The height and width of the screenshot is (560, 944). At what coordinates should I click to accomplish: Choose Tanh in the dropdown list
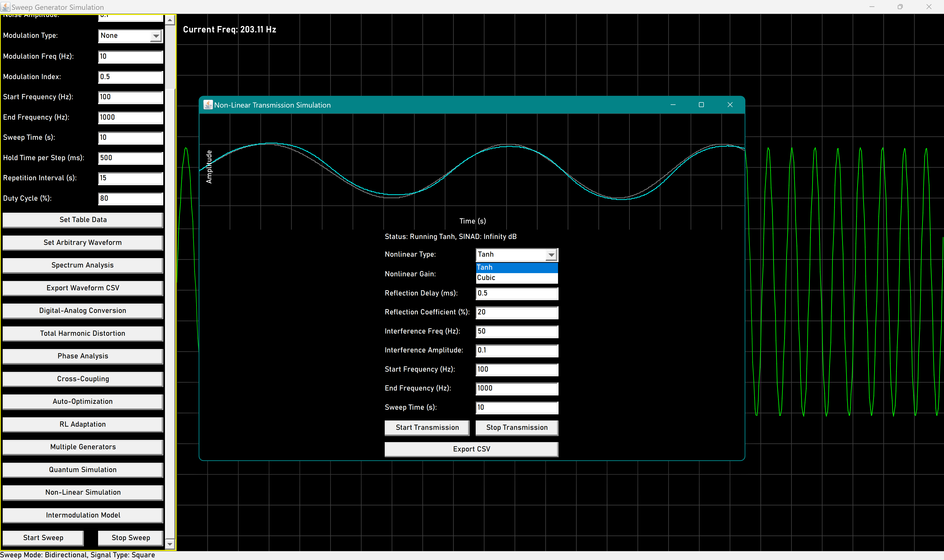[516, 267]
